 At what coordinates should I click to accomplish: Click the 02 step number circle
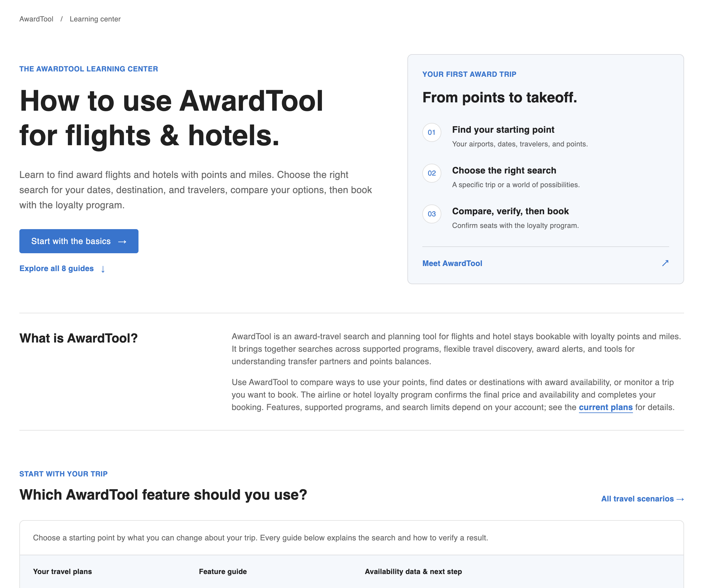432,173
